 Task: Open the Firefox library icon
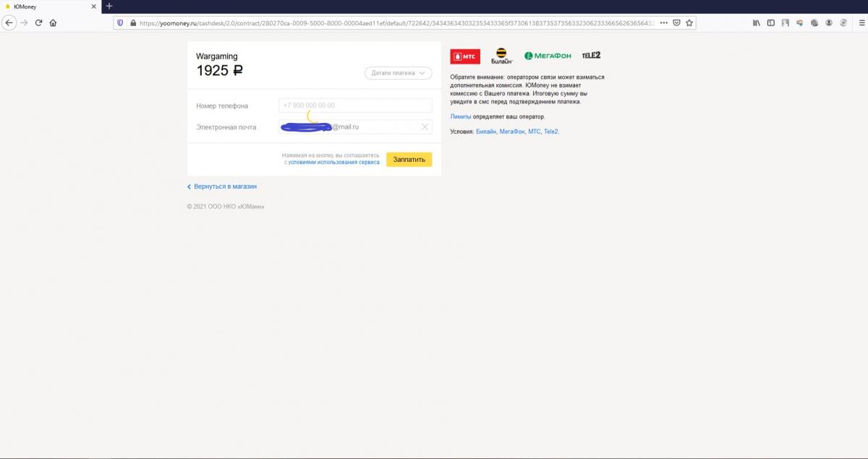coord(757,22)
